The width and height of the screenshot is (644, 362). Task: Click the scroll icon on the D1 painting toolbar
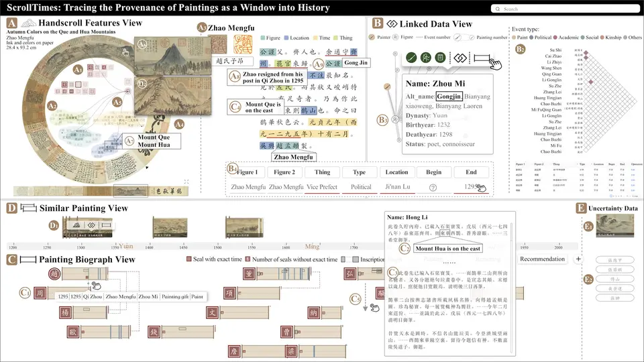107,225
